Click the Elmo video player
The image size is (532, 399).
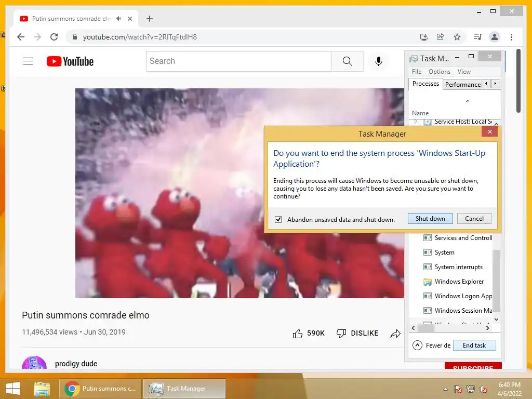click(240, 193)
